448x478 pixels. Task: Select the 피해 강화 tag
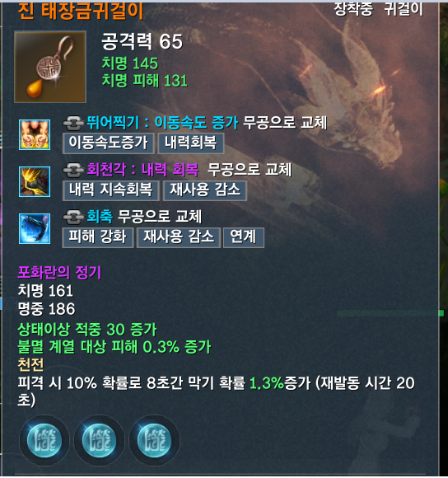(98, 237)
